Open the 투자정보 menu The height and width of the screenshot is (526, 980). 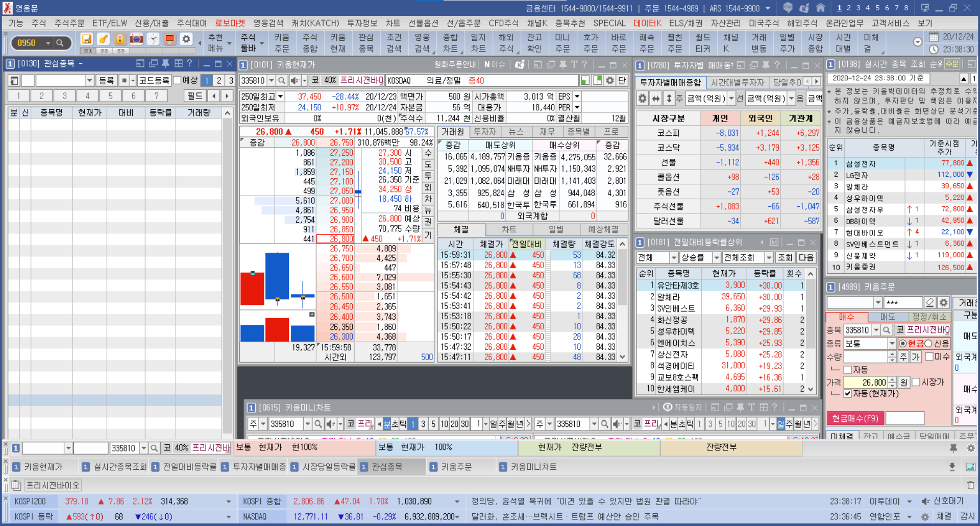pyautogui.click(x=362, y=23)
